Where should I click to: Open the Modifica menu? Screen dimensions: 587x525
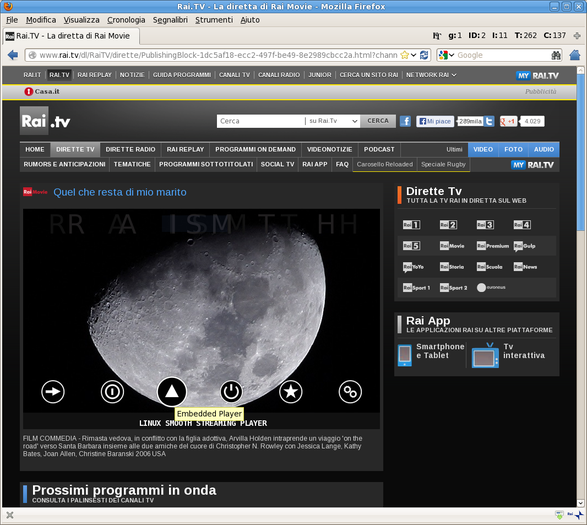coord(41,20)
